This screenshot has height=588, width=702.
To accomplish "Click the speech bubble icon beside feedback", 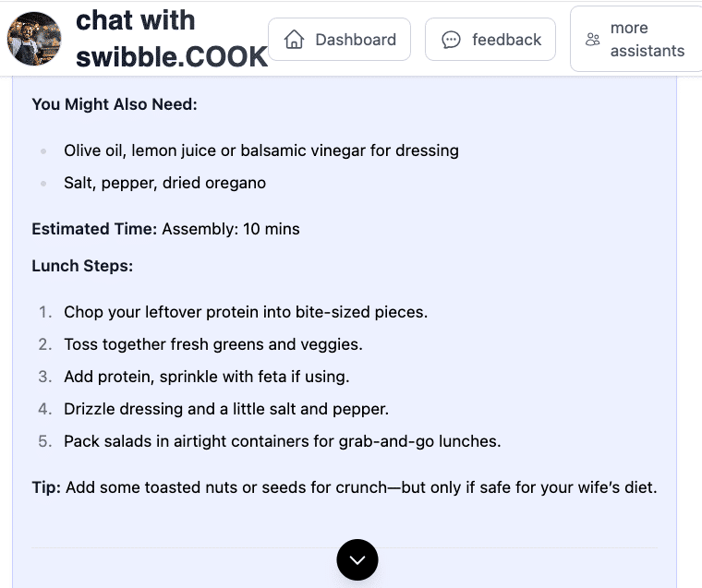I will click(452, 40).
